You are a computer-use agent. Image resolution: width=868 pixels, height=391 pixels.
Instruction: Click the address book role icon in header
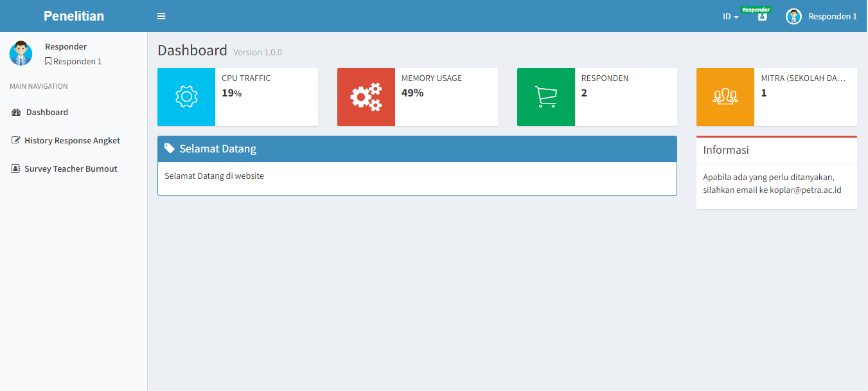pyautogui.click(x=762, y=17)
